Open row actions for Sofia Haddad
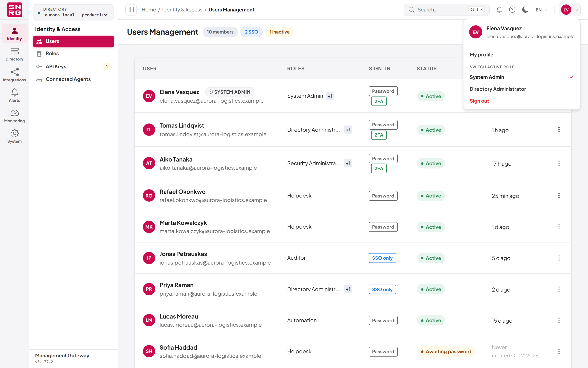This screenshot has width=588, height=368. point(559,351)
